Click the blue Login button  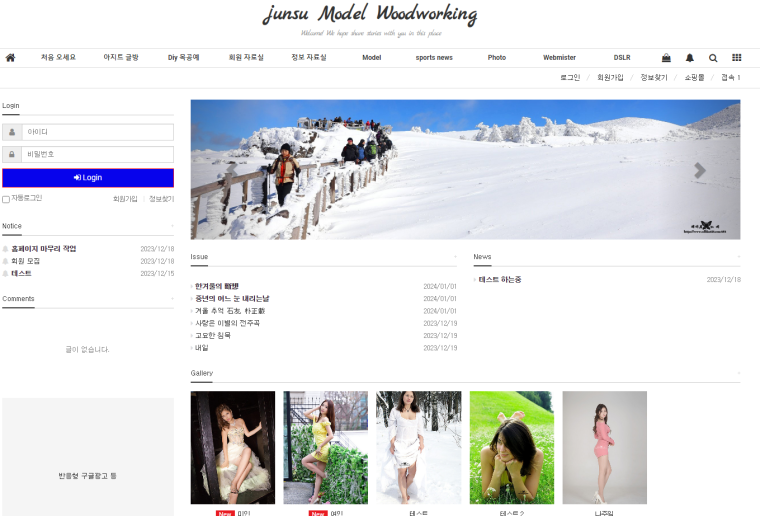[88, 178]
